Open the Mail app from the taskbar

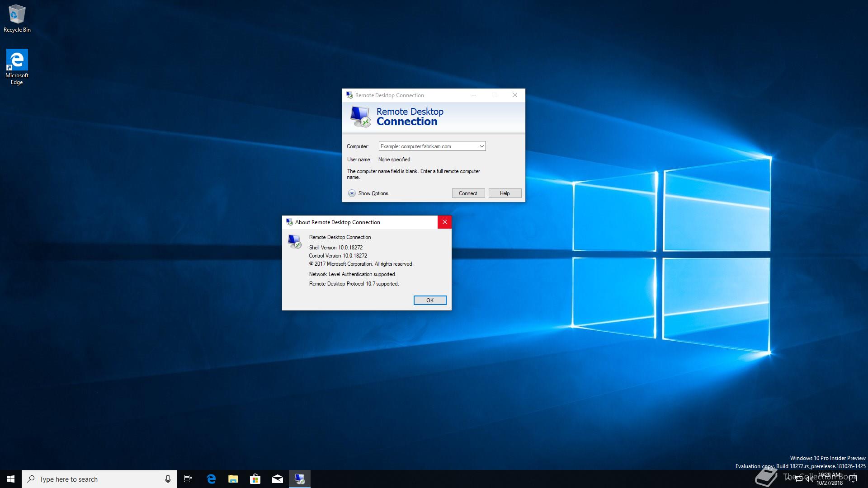278,479
